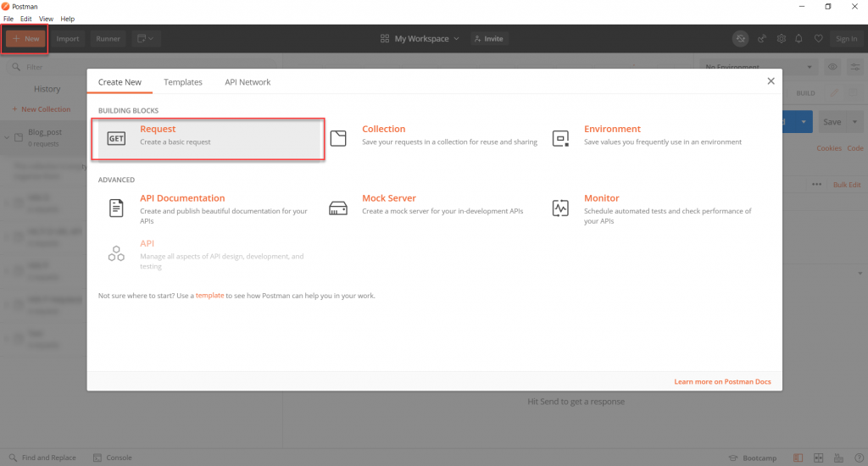Click the sync status icon

click(740, 39)
